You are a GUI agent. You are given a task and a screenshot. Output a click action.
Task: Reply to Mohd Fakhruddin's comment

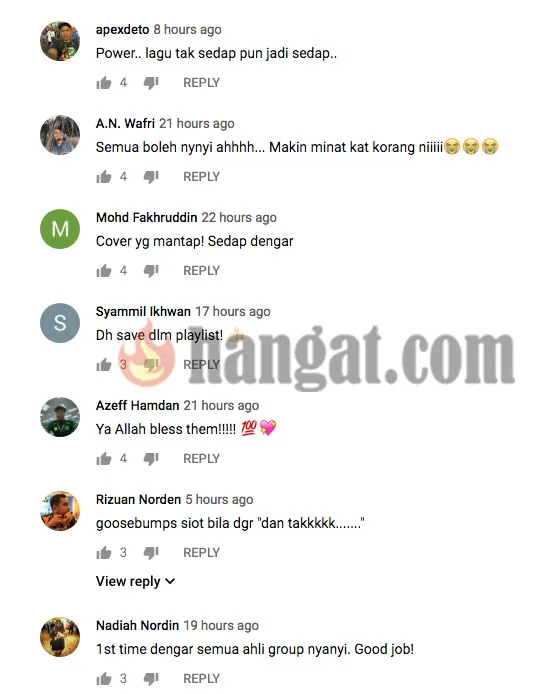pyautogui.click(x=201, y=270)
